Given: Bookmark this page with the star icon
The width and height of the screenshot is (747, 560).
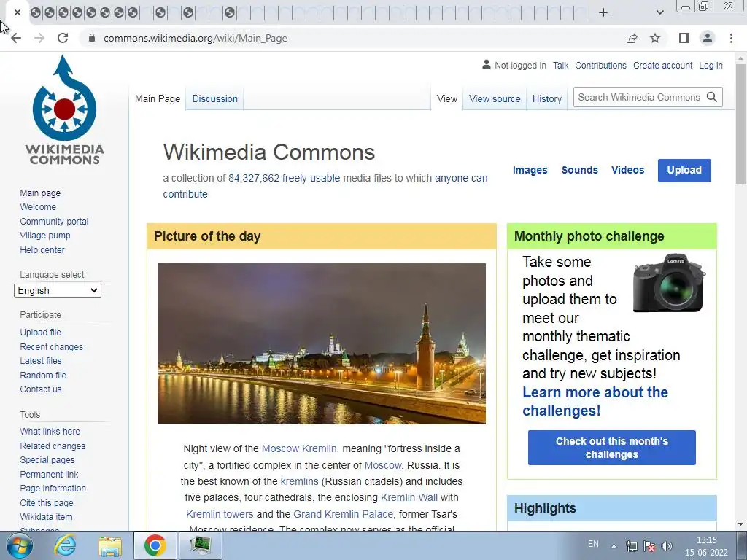Looking at the screenshot, I should tap(655, 38).
